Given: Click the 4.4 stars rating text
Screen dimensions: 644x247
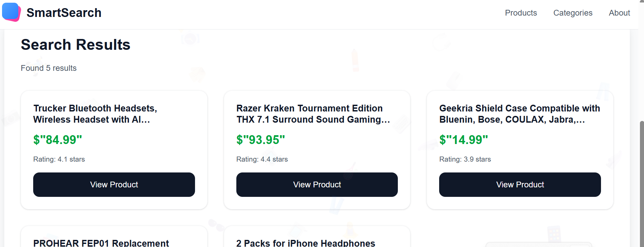Looking at the screenshot, I should (x=262, y=159).
